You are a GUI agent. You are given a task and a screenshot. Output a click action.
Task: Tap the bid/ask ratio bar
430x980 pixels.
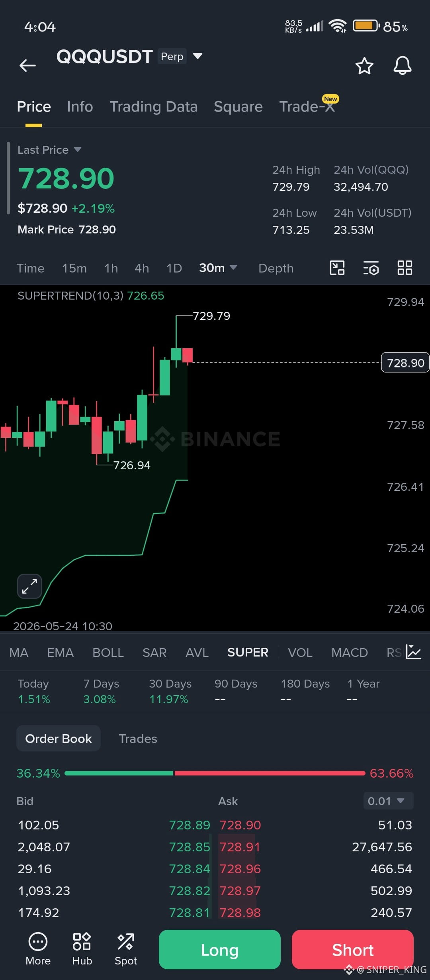tap(215, 773)
